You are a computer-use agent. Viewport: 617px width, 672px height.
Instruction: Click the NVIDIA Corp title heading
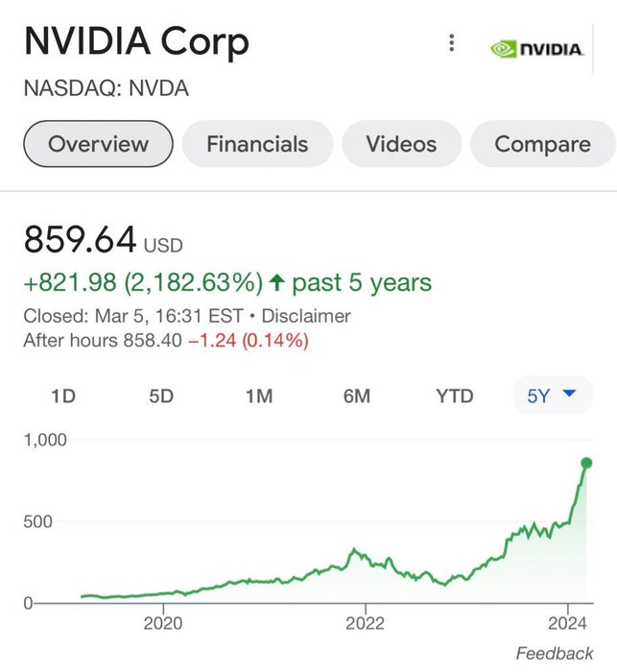point(136,42)
